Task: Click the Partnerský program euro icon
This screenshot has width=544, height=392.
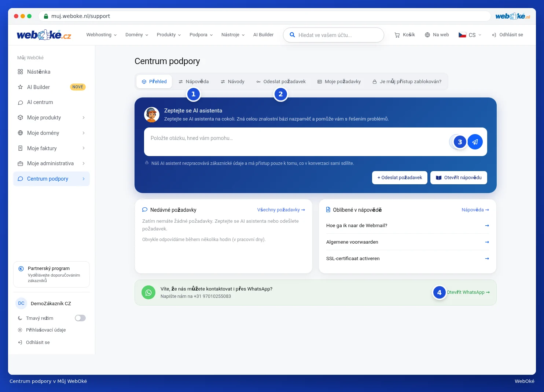Action: 21,269
